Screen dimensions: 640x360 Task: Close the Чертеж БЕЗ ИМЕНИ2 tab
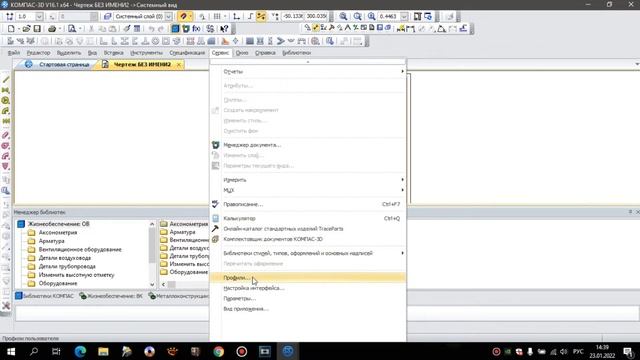click(x=179, y=64)
